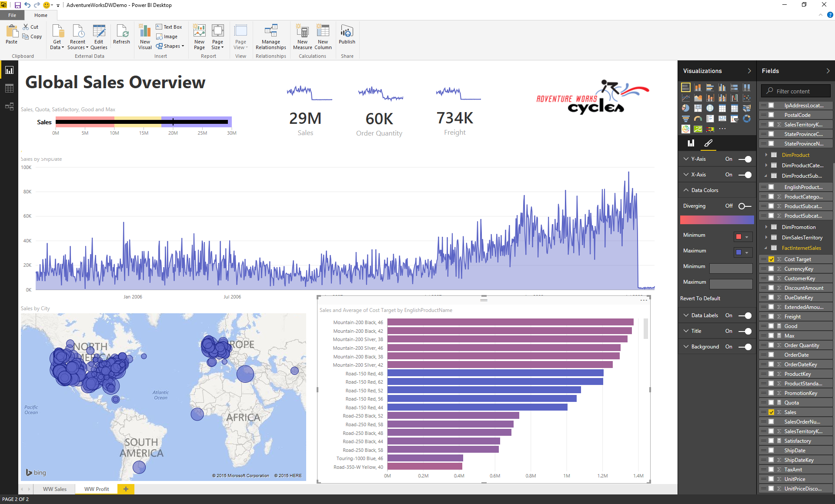Click the Filter content search field
Image resolution: width=835 pixels, height=504 pixels.
[x=796, y=91]
